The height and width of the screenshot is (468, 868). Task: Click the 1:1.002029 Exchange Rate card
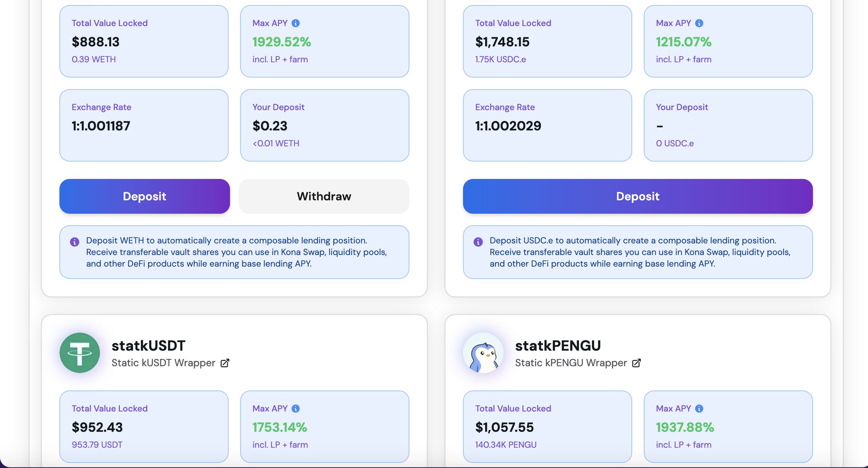coord(547,125)
